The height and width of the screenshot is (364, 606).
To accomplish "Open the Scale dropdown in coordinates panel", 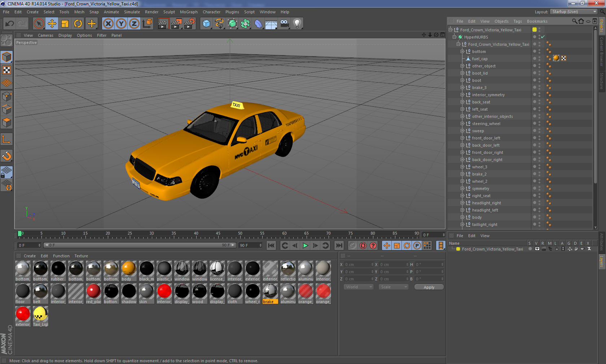I will 394,287.
